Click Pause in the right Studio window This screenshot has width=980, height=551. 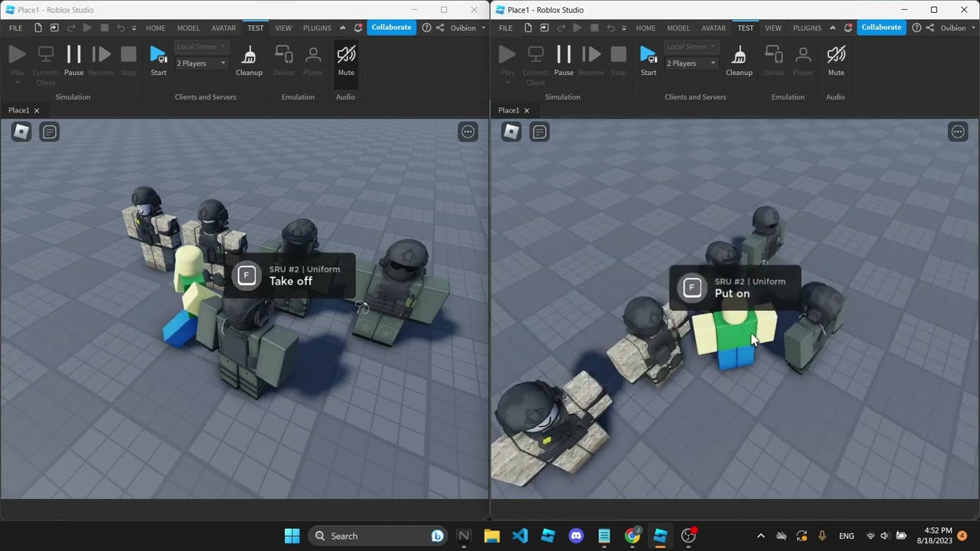(x=563, y=60)
